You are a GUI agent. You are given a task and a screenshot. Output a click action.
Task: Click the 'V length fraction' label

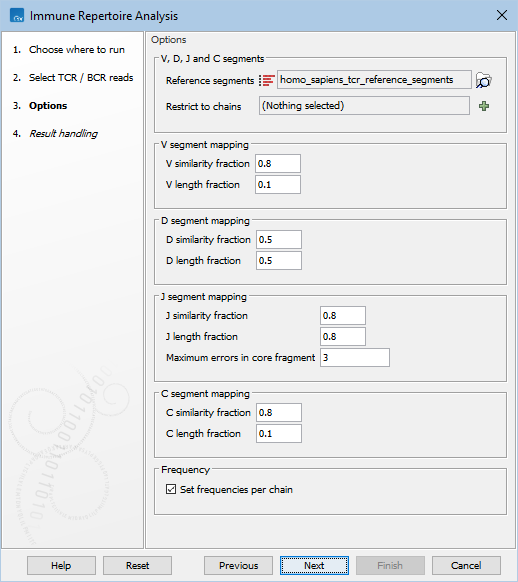coord(203,185)
